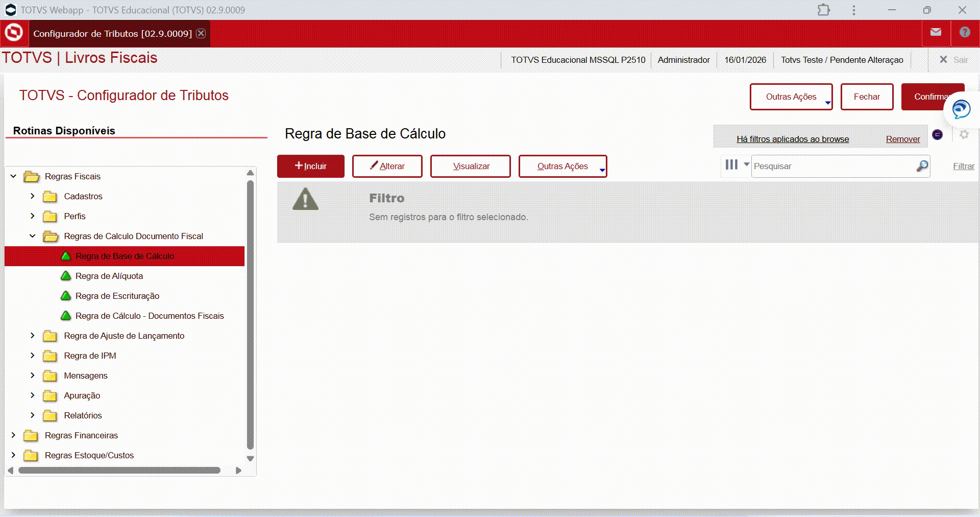Click the Cadastros folder icon
Viewport: 980px width, 517px height.
click(x=50, y=197)
